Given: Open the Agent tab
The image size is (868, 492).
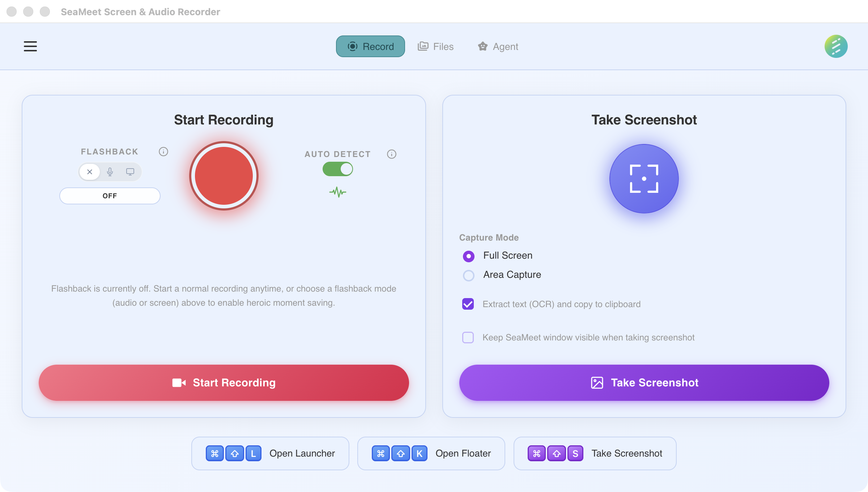Looking at the screenshot, I should coord(497,46).
